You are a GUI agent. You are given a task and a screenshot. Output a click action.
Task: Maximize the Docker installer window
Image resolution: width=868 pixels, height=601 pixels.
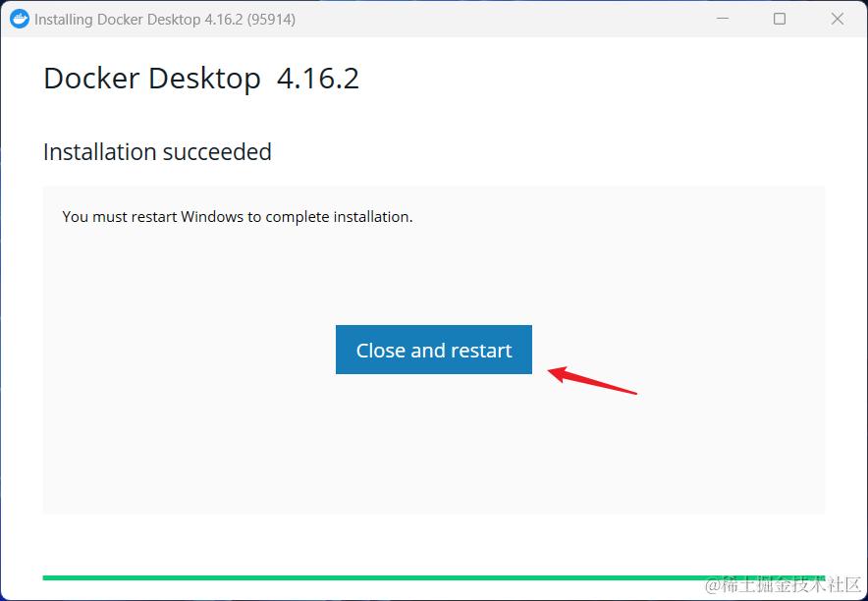[x=780, y=19]
